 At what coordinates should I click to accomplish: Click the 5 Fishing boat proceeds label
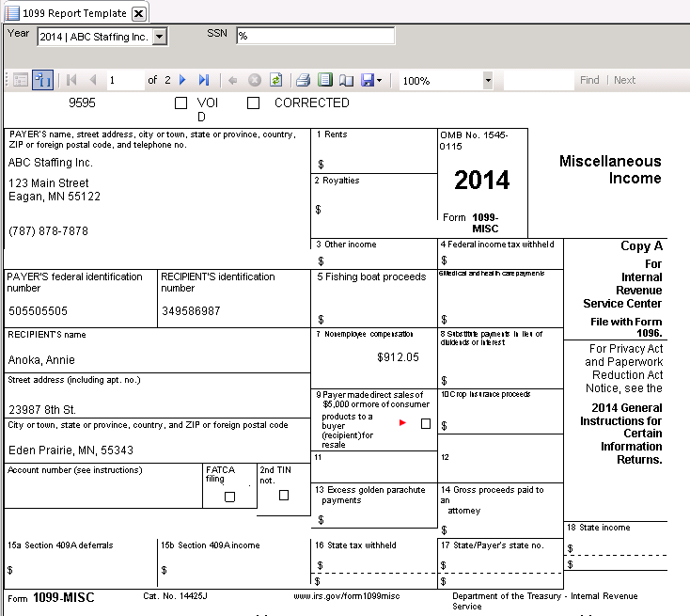(x=371, y=276)
